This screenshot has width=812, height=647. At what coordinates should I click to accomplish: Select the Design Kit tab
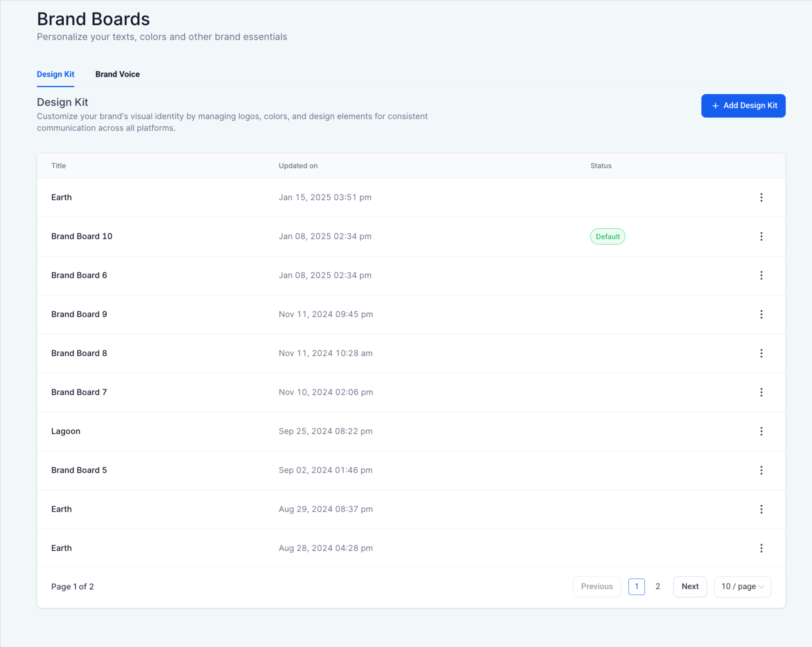[x=55, y=74]
